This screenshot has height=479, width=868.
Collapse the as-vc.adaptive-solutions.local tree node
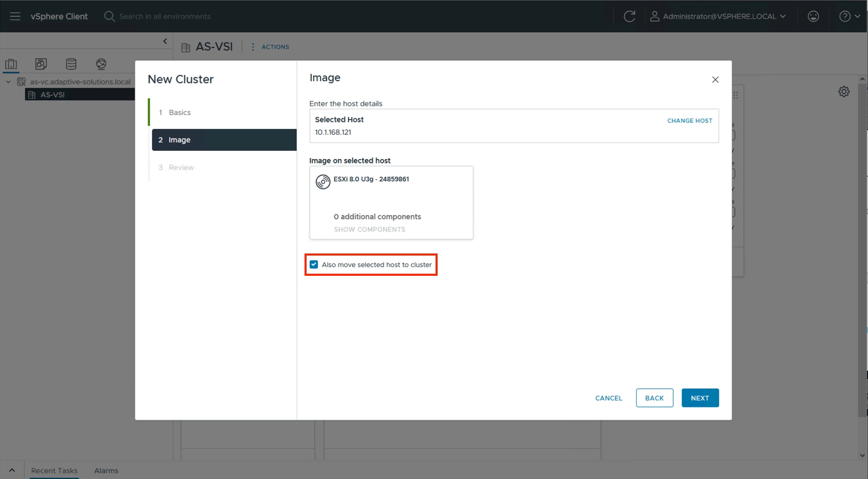point(8,81)
